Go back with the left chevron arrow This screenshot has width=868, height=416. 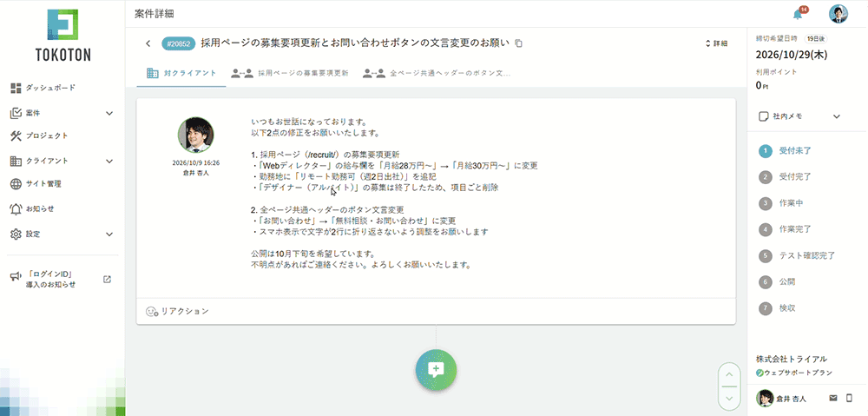click(x=148, y=43)
